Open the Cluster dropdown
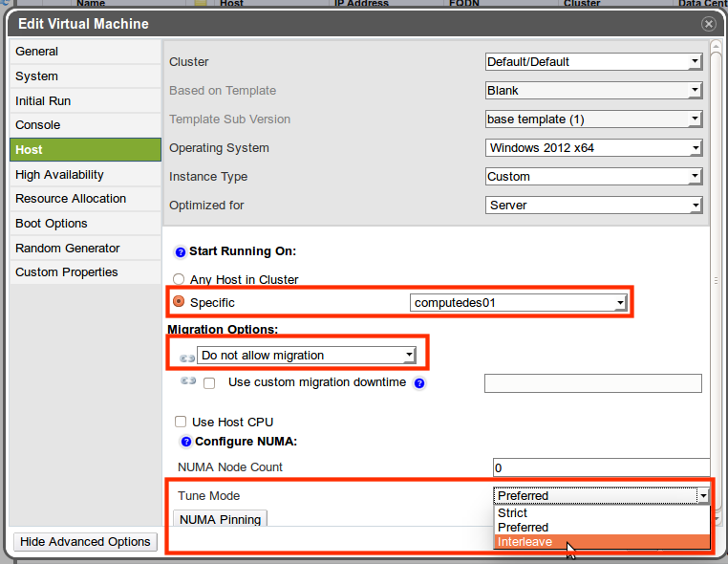The width and height of the screenshot is (728, 564). pyautogui.click(x=594, y=62)
